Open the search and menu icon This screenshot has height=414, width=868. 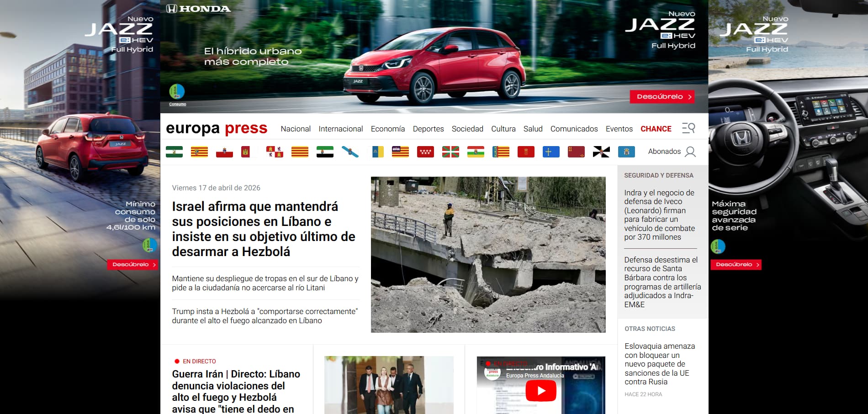688,128
